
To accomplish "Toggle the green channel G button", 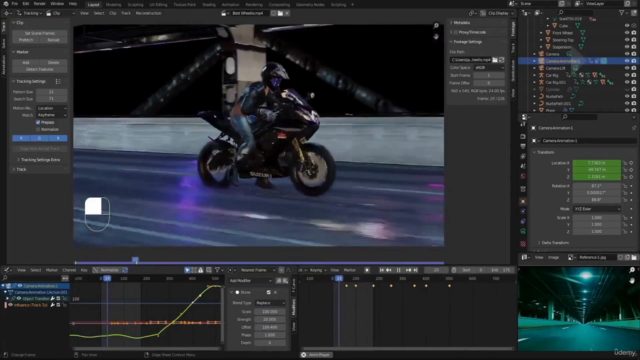I will tap(40, 138).
